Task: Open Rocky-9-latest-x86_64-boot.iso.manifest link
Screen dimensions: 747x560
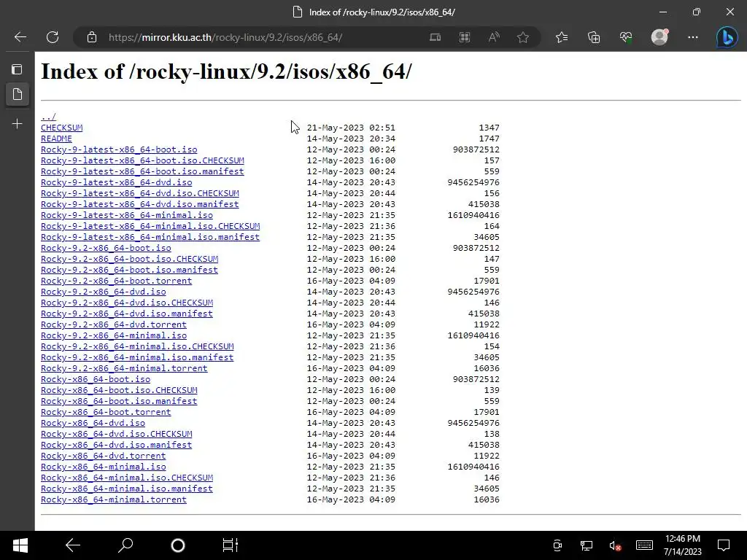Action: (x=142, y=171)
